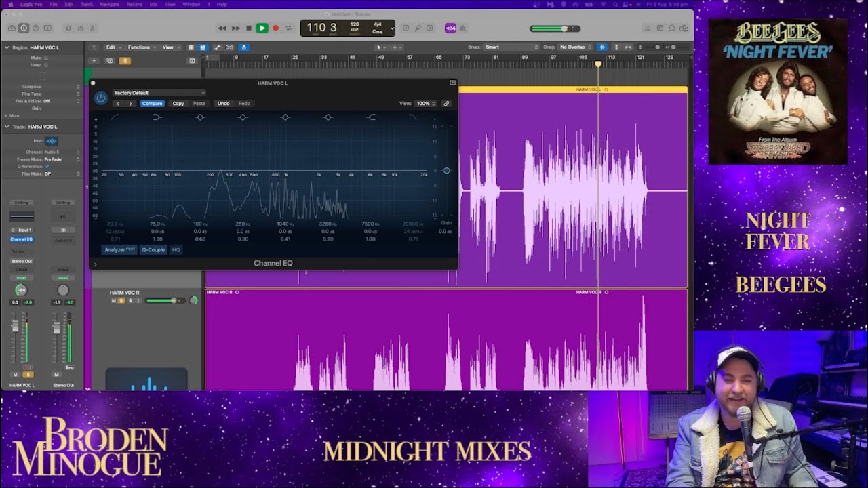This screenshot has width=868, height=488.
Task: Expand the More disclosure in Region inspector
Action: point(7,116)
